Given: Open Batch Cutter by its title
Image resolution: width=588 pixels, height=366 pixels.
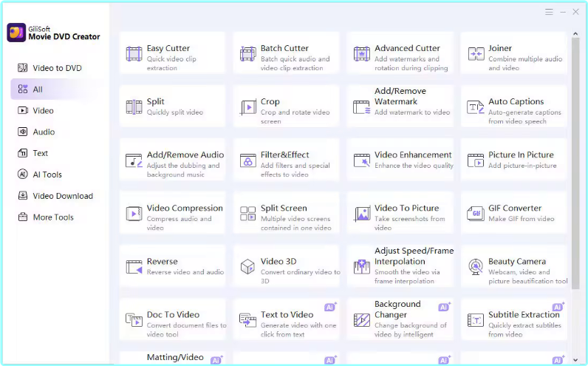Looking at the screenshot, I should tap(284, 48).
